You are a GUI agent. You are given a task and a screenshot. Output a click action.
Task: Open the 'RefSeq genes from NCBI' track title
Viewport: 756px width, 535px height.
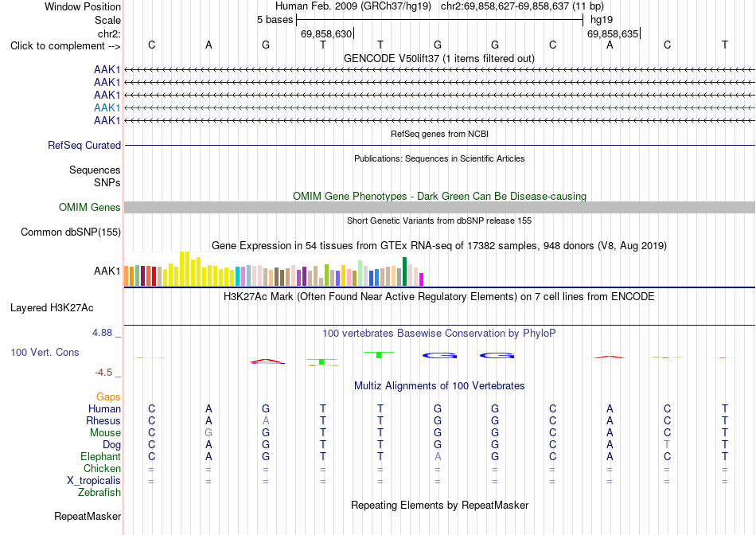[x=439, y=134]
